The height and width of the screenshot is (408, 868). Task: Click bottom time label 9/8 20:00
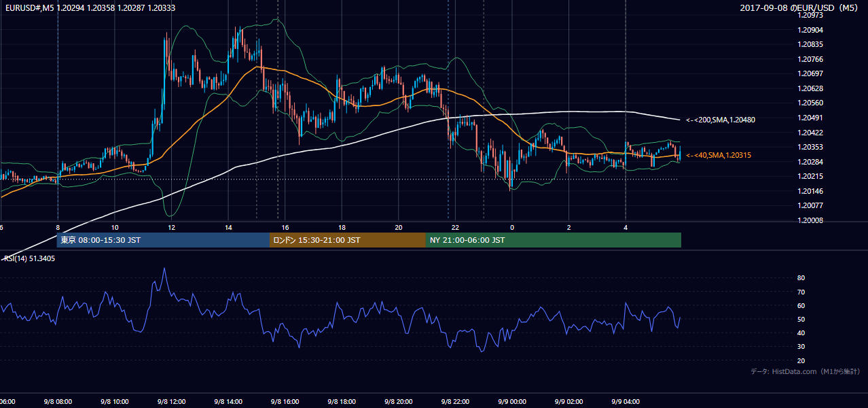tap(398, 402)
